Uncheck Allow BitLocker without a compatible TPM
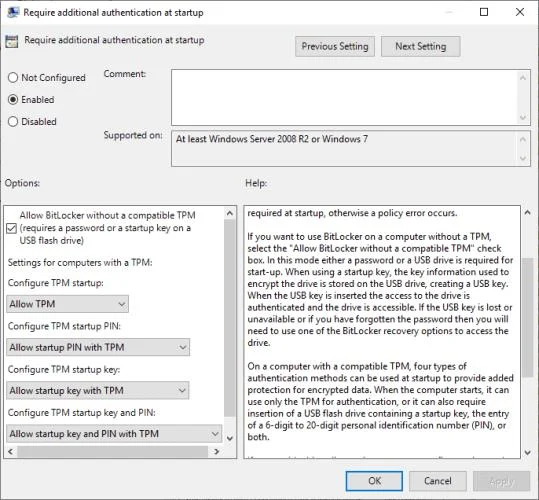This screenshot has width=539, height=500. (12, 228)
